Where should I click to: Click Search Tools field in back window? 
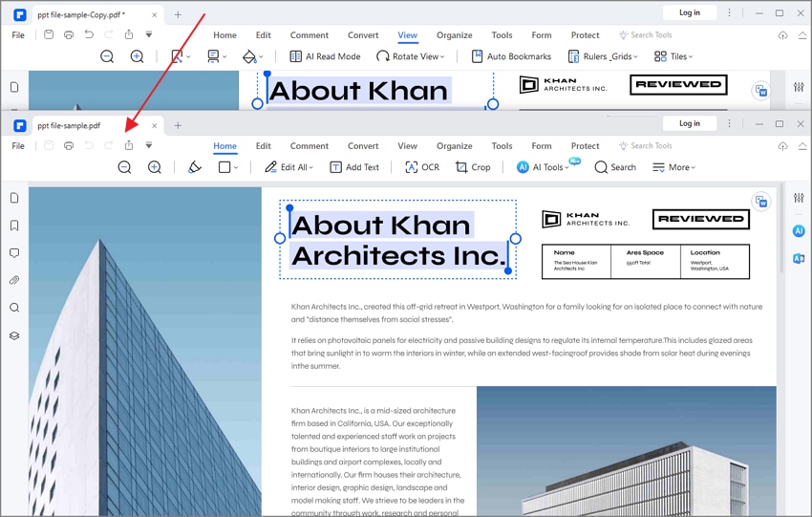click(x=645, y=35)
